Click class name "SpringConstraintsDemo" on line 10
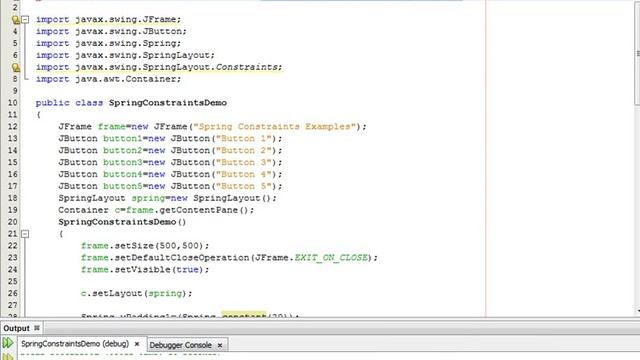 [x=168, y=103]
